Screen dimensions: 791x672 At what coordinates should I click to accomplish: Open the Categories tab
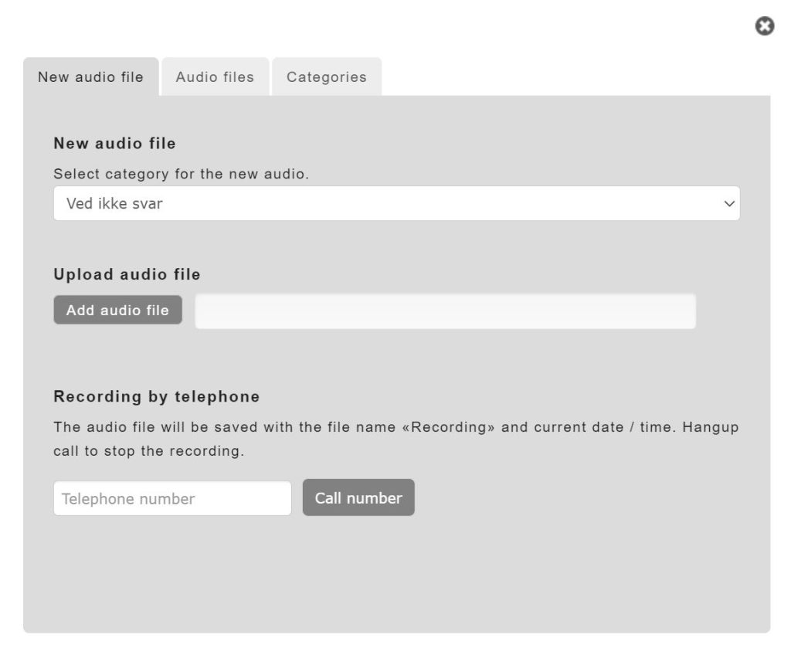click(326, 76)
